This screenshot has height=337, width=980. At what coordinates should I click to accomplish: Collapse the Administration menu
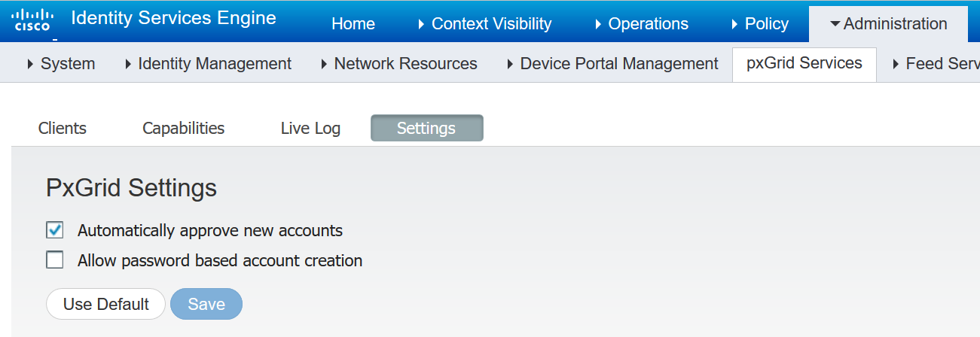(888, 24)
